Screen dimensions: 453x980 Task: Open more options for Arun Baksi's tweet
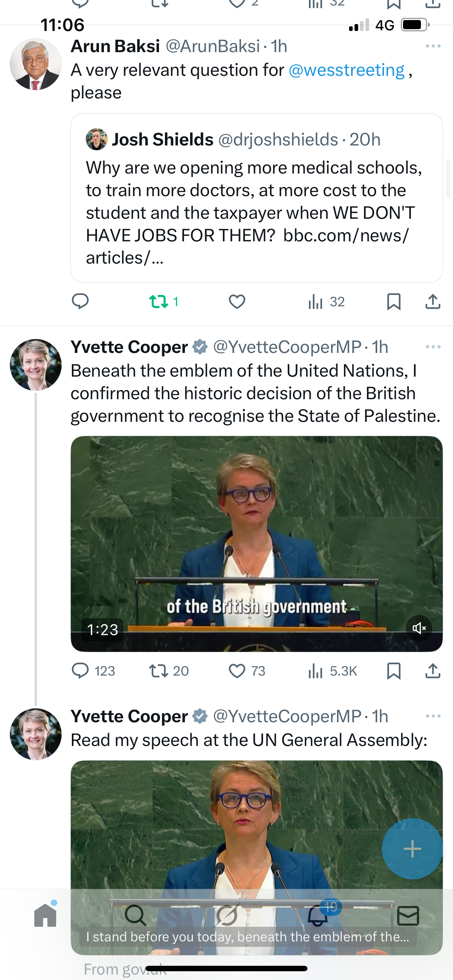tap(433, 46)
